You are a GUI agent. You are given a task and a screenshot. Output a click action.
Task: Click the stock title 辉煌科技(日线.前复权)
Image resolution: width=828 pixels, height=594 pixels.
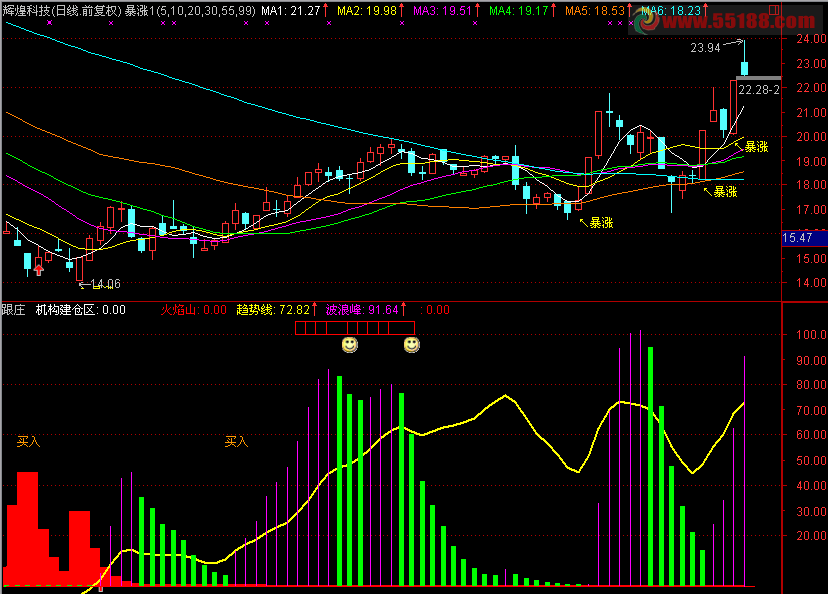(62, 11)
